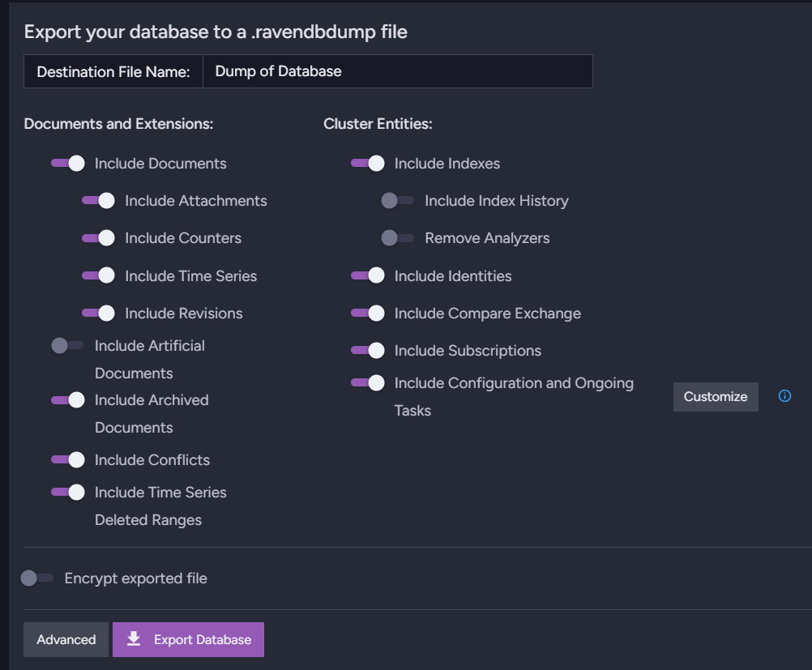Enable Include Artificial Documents toggle
The height and width of the screenshot is (670, 812).
[x=68, y=345]
